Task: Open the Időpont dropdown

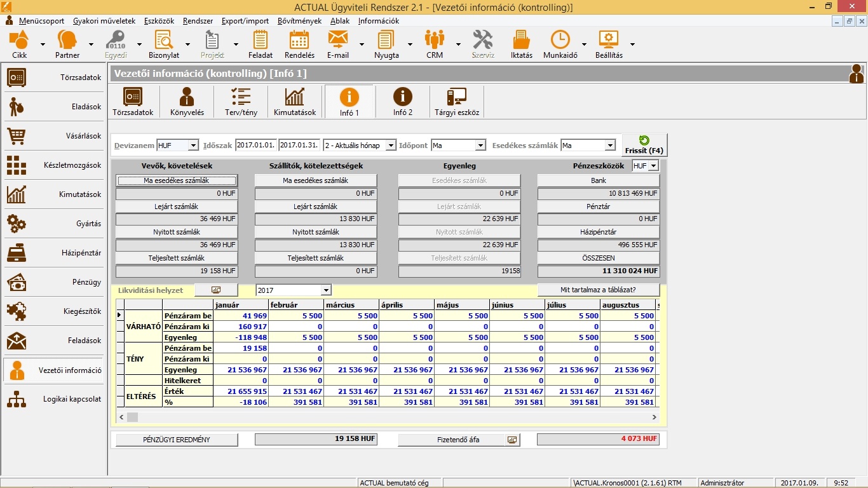Action: point(480,146)
